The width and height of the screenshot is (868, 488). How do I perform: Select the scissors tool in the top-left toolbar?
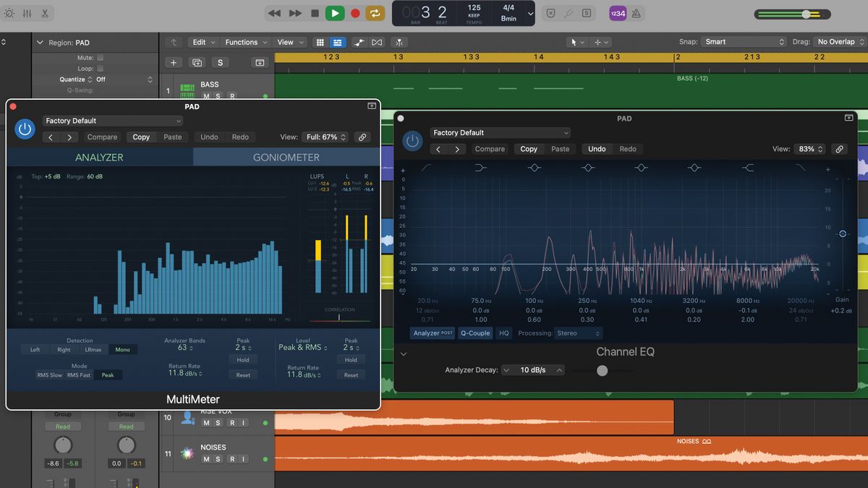tap(43, 13)
